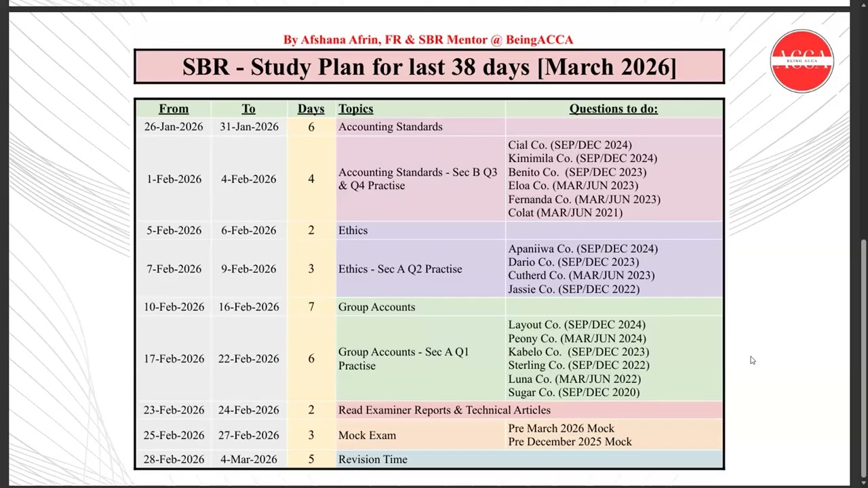Click 'Luna Co. (MAR/JUN 2022)' question
The height and width of the screenshot is (488, 868).
coord(574,379)
